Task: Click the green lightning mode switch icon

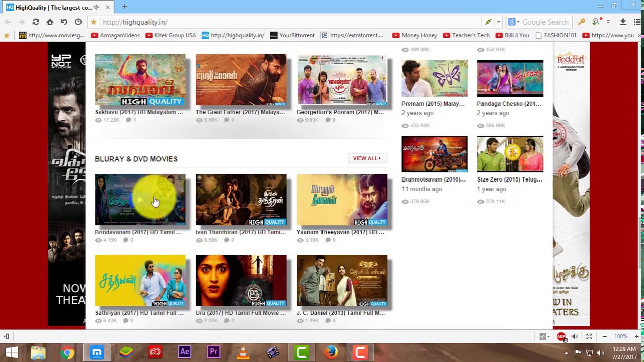Action: point(488,22)
